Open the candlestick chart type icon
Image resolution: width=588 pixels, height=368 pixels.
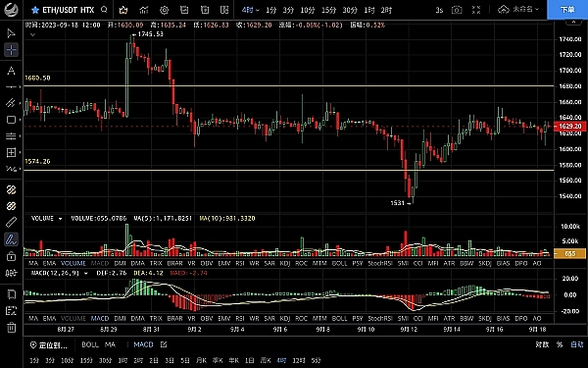point(123,10)
